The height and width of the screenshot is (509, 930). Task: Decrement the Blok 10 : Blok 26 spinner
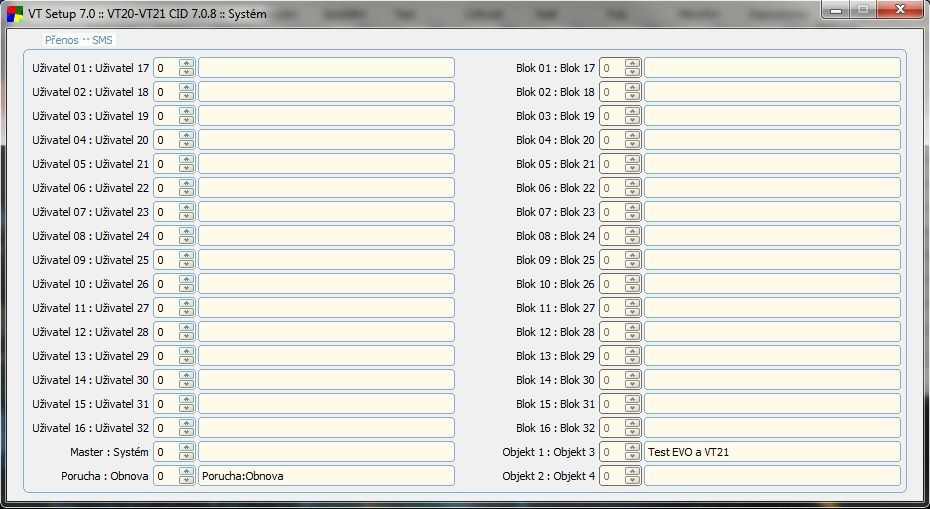click(632, 288)
